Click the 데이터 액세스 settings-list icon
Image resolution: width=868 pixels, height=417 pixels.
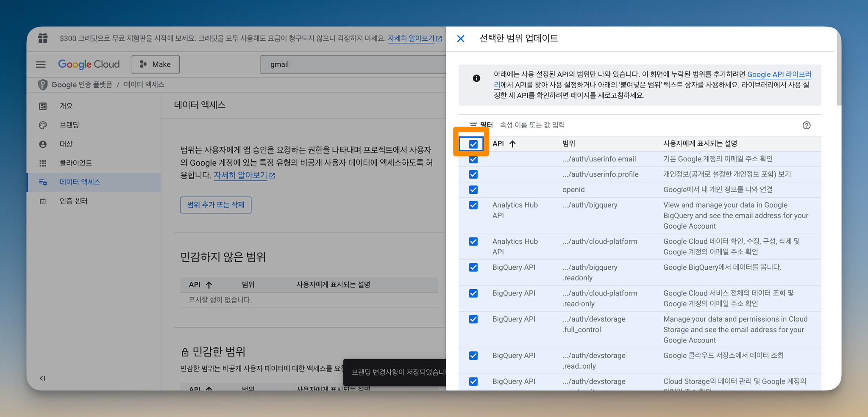43,182
